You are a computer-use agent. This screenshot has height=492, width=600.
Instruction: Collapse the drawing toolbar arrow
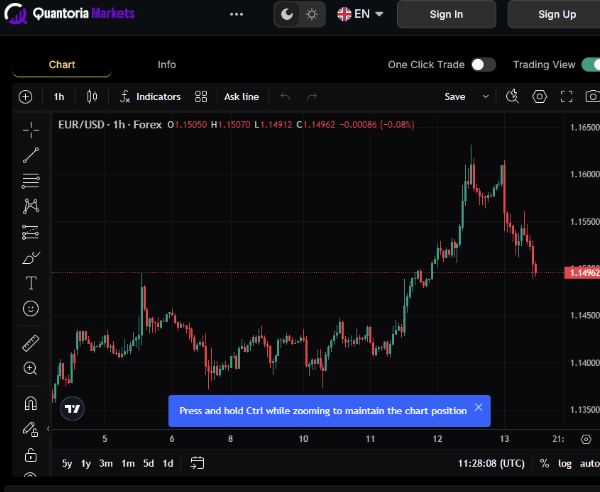tap(48, 428)
